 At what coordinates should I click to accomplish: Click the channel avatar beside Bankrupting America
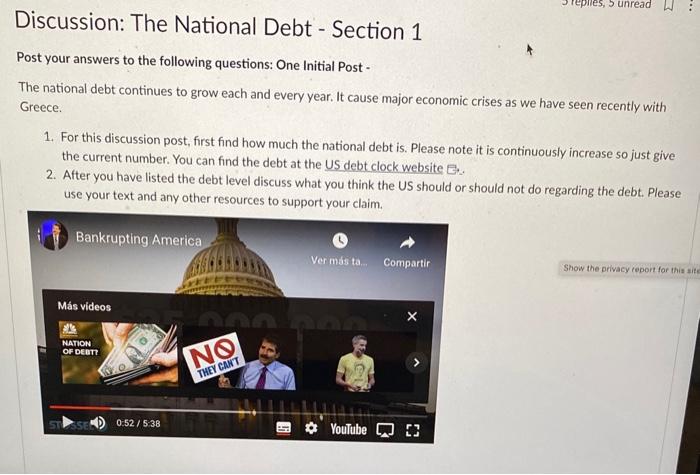point(54,236)
